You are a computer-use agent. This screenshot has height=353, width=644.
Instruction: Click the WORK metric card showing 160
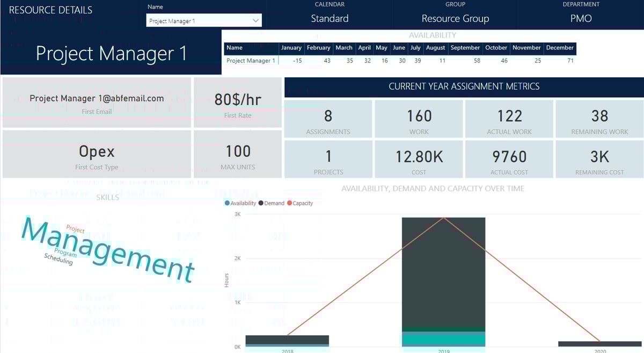point(418,118)
